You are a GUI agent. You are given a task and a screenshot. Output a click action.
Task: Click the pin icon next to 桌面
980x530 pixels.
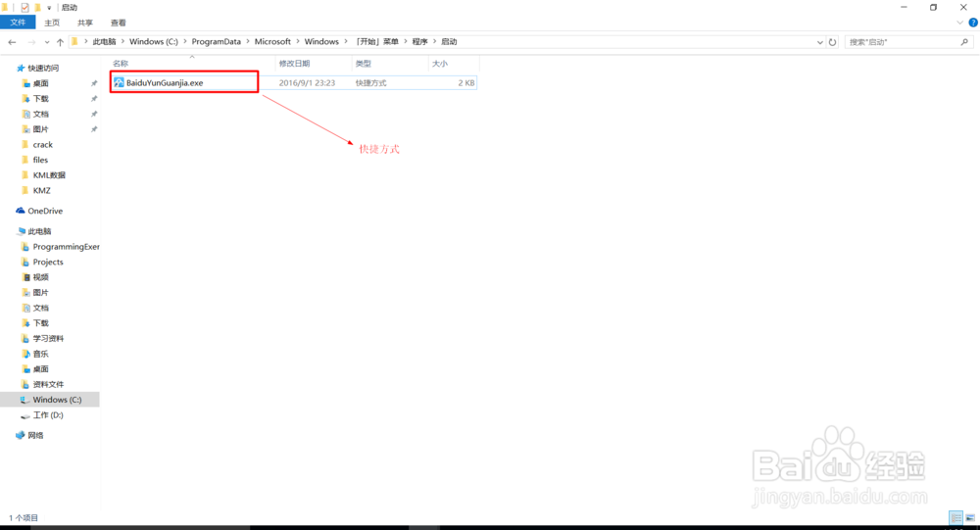coord(94,83)
